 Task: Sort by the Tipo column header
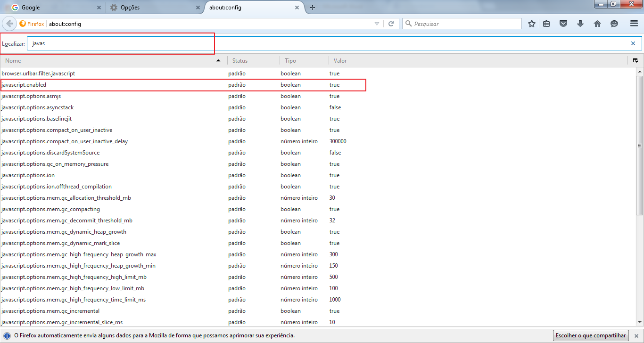(x=304, y=60)
